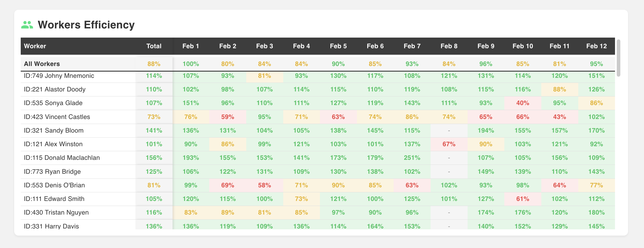Click the Total column header
The height and width of the screenshot is (248, 644).
pyautogui.click(x=154, y=46)
